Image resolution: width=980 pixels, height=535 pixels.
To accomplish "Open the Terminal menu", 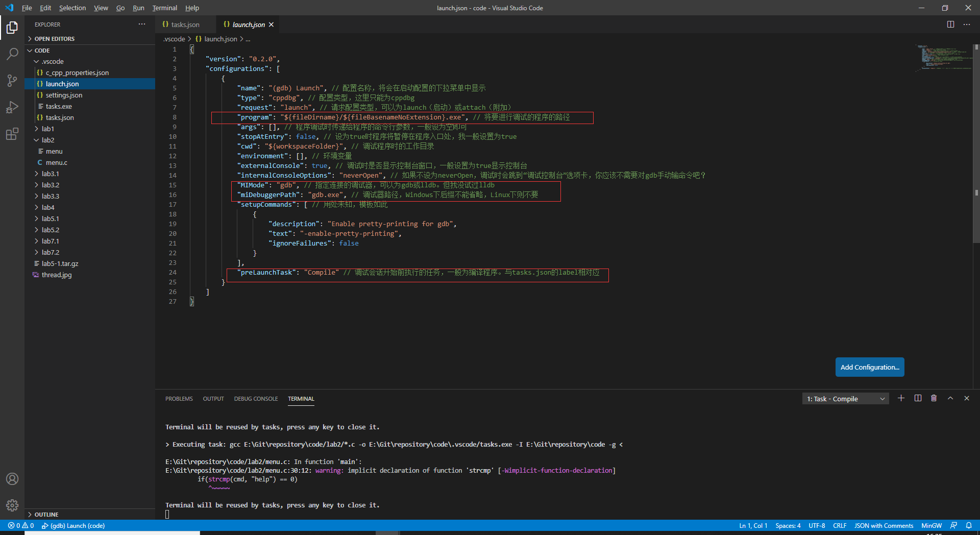I will point(164,8).
